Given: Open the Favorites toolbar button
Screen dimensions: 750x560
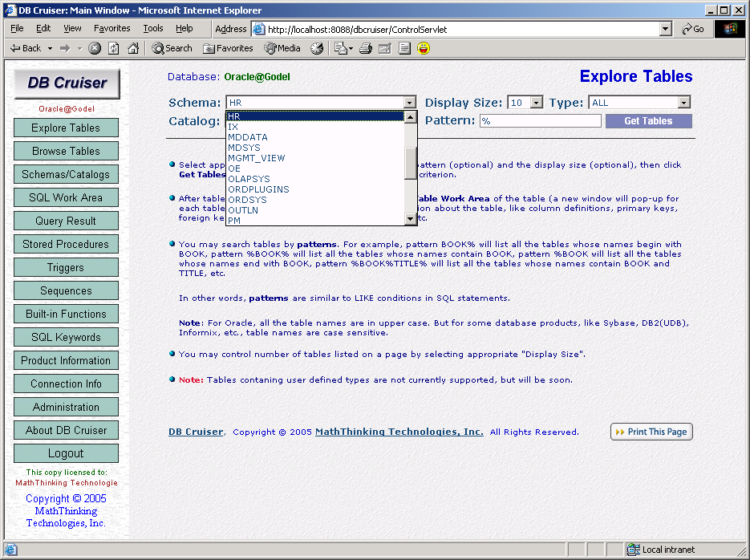Looking at the screenshot, I should (x=228, y=48).
